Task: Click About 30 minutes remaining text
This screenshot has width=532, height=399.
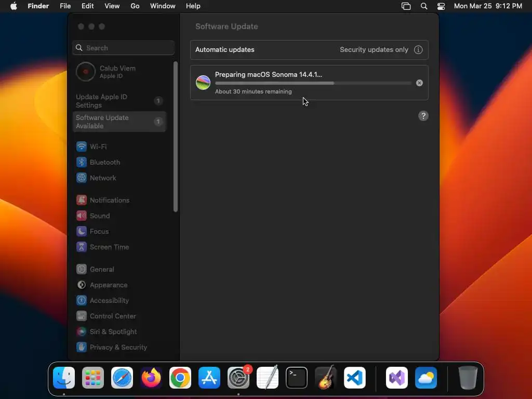Action: pyautogui.click(x=253, y=91)
